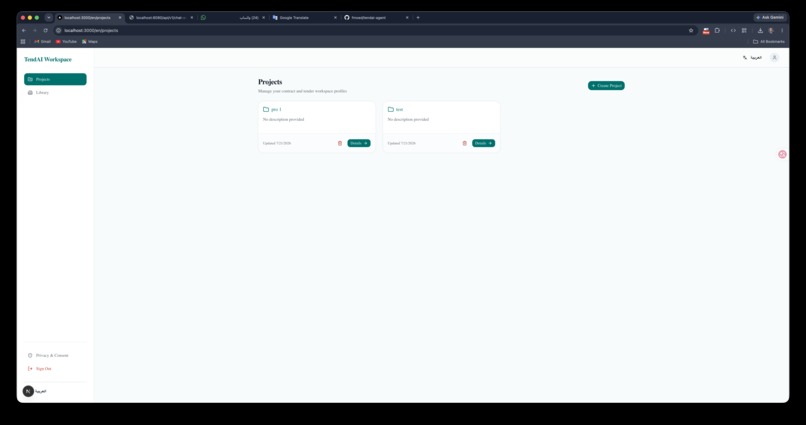
Task: Open Details of the test project
Action: pyautogui.click(x=484, y=143)
